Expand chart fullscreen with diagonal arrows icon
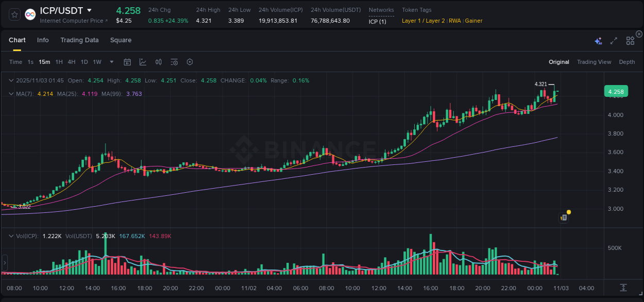644x302 pixels. tap(613, 40)
